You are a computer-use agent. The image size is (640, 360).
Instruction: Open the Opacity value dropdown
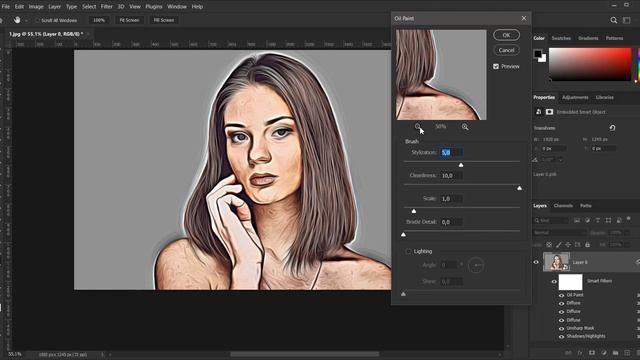point(627,233)
